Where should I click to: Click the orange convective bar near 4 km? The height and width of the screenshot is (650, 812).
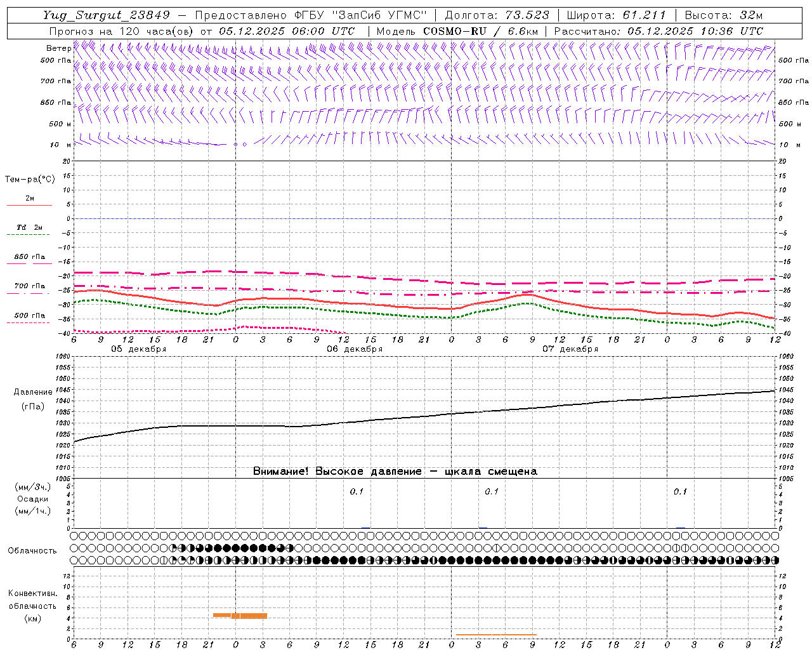[240, 615]
